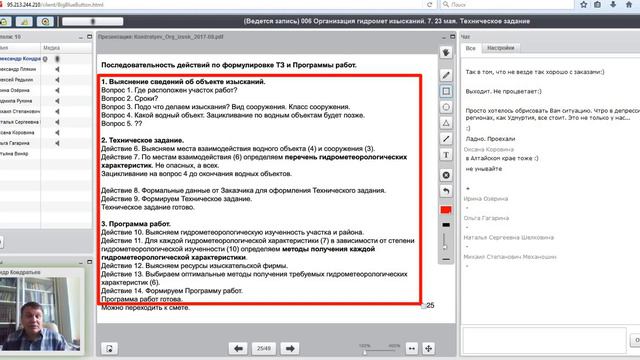Mute Оксана Коровина's audio
The width and height of the screenshot is (640, 360).
pyautogui.click(x=58, y=133)
